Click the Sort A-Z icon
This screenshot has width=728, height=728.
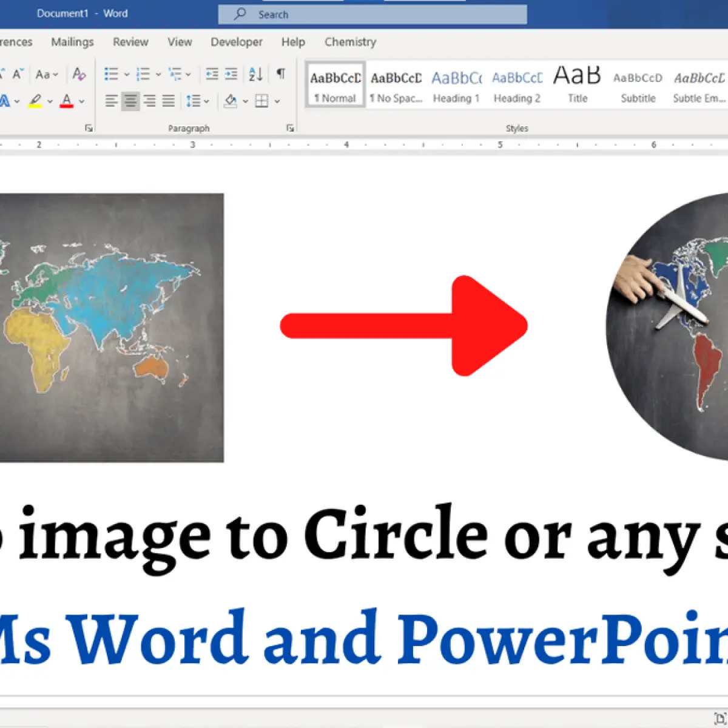point(256,74)
